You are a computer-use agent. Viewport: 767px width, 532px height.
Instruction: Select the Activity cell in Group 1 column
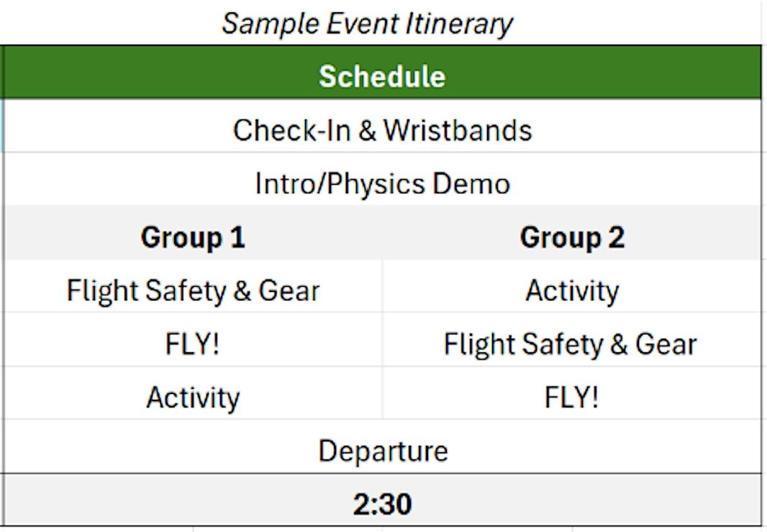[x=193, y=398]
